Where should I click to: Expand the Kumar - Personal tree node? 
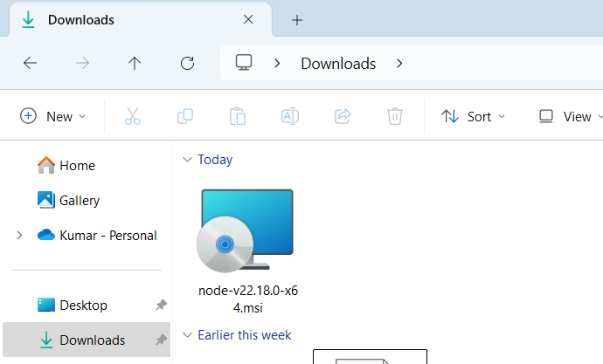[19, 235]
